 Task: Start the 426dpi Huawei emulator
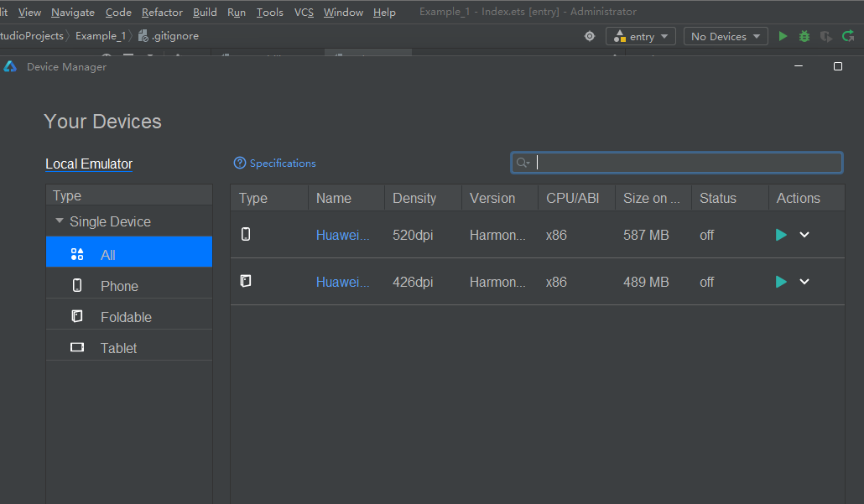pos(781,282)
